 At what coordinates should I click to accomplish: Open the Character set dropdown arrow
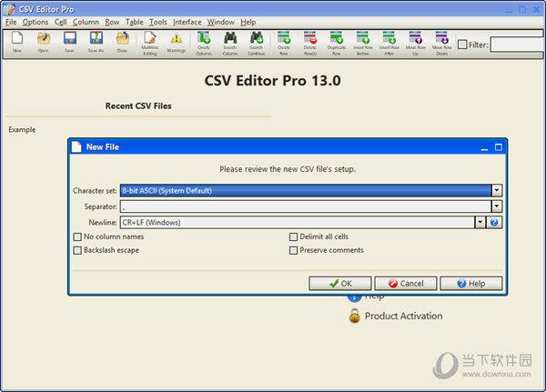click(x=497, y=190)
